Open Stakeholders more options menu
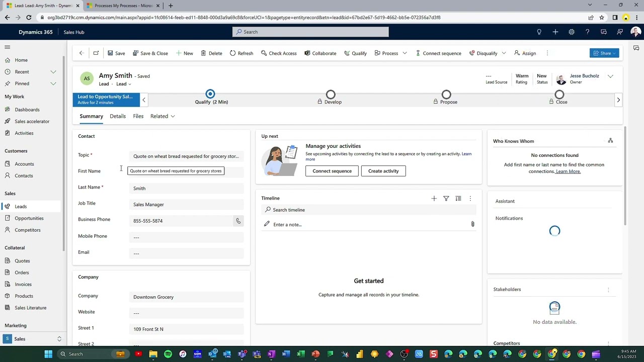Viewport: 644px width, 362px height. [x=608, y=290]
